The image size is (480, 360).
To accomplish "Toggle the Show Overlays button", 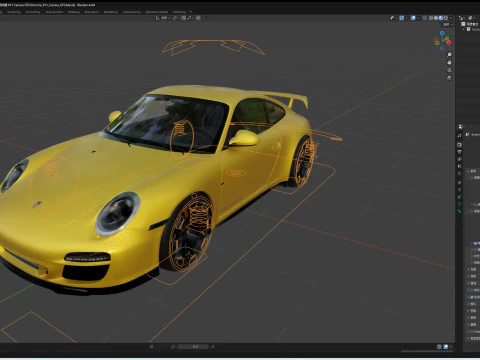I will click(413, 18).
